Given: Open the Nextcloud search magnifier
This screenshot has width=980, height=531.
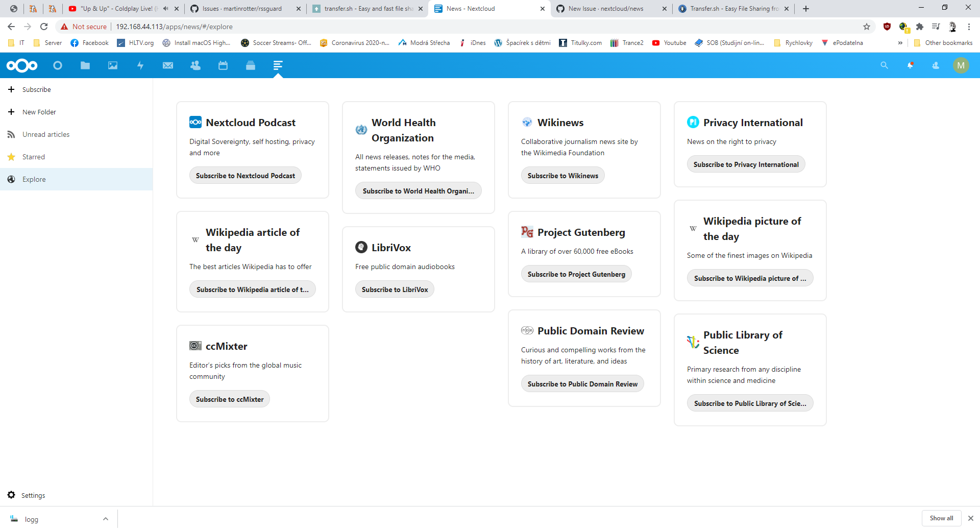Looking at the screenshot, I should [x=884, y=65].
